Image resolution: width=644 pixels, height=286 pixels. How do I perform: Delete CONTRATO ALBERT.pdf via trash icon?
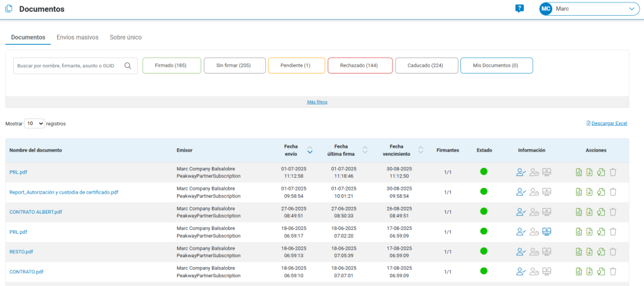click(613, 212)
